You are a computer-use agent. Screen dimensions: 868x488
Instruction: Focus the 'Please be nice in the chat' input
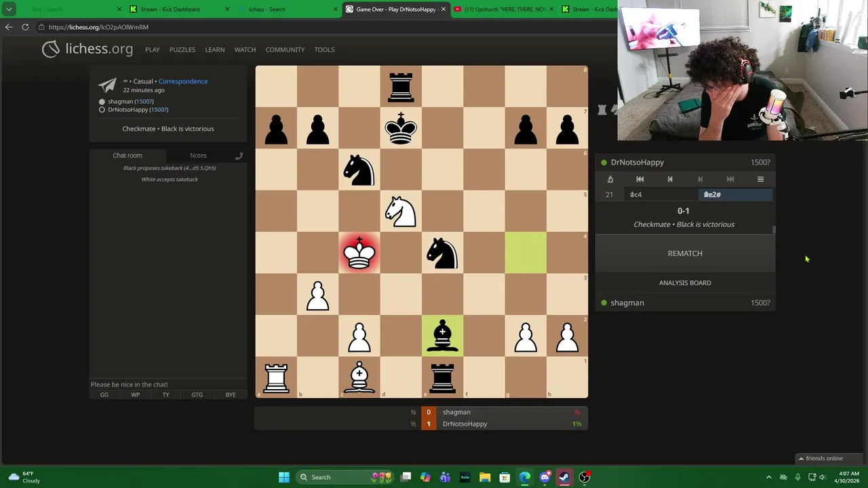168,384
